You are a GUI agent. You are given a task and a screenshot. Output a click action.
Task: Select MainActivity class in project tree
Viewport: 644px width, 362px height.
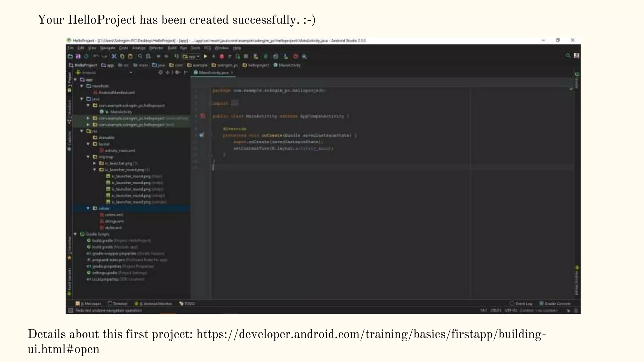click(116, 112)
